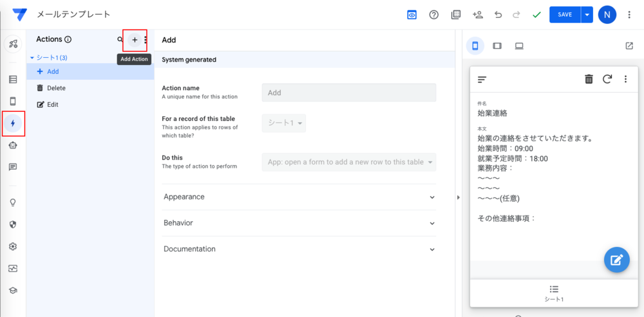
Task: Tap the blue edit floating button
Action: [616, 260]
